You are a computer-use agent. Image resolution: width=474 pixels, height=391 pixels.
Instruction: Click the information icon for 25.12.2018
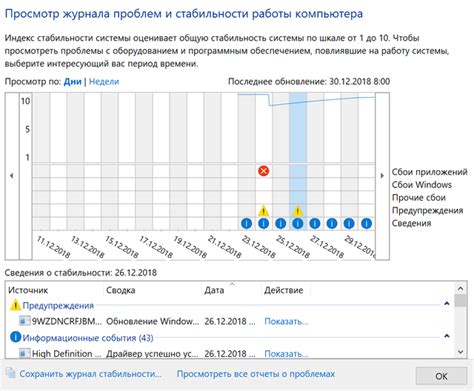281,223
